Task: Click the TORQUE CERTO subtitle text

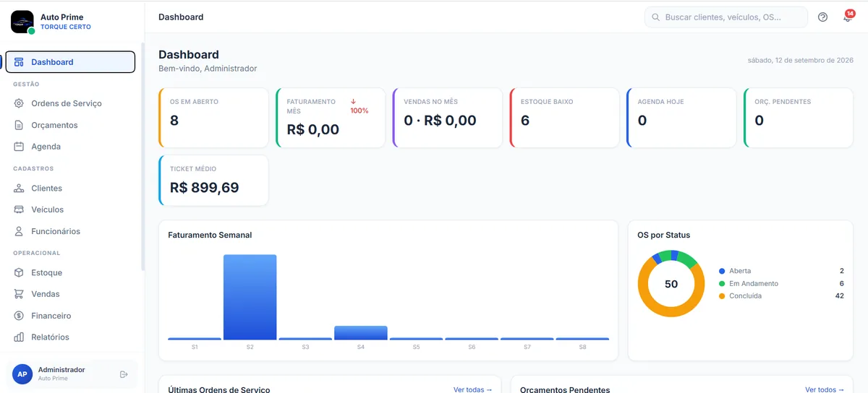Action: (66, 27)
